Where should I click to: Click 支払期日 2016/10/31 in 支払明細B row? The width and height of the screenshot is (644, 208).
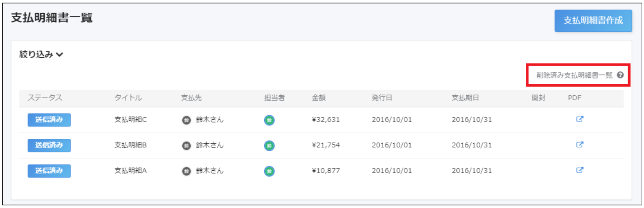pos(472,145)
